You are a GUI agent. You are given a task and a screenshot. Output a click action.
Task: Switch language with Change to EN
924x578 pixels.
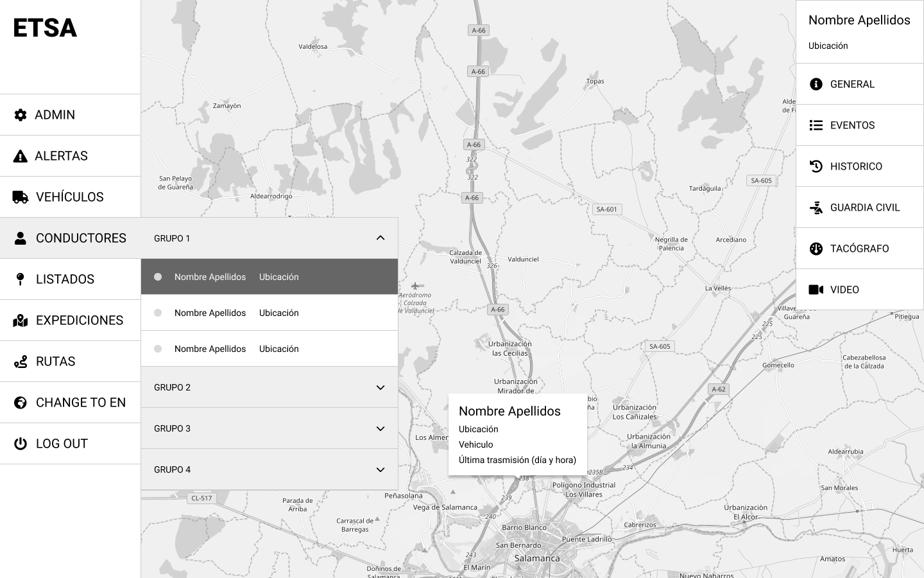(80, 403)
